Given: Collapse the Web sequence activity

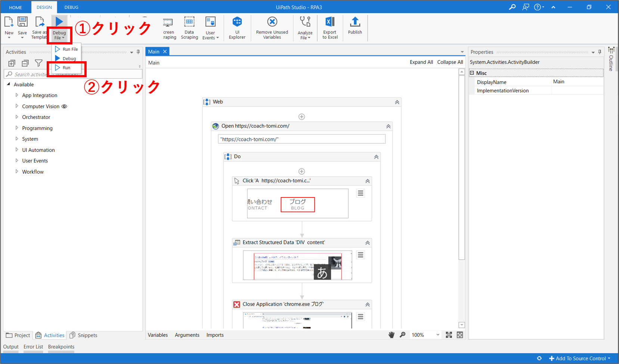Looking at the screenshot, I should (x=397, y=102).
